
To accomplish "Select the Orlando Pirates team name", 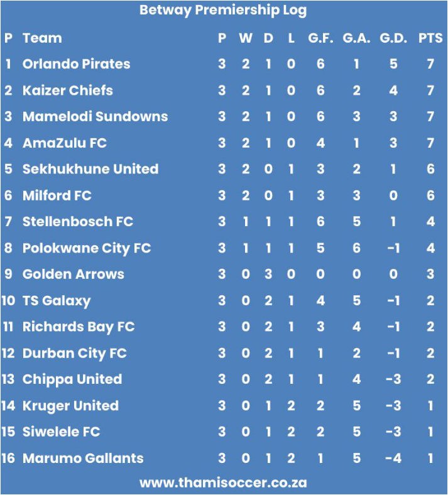I will [x=77, y=64].
